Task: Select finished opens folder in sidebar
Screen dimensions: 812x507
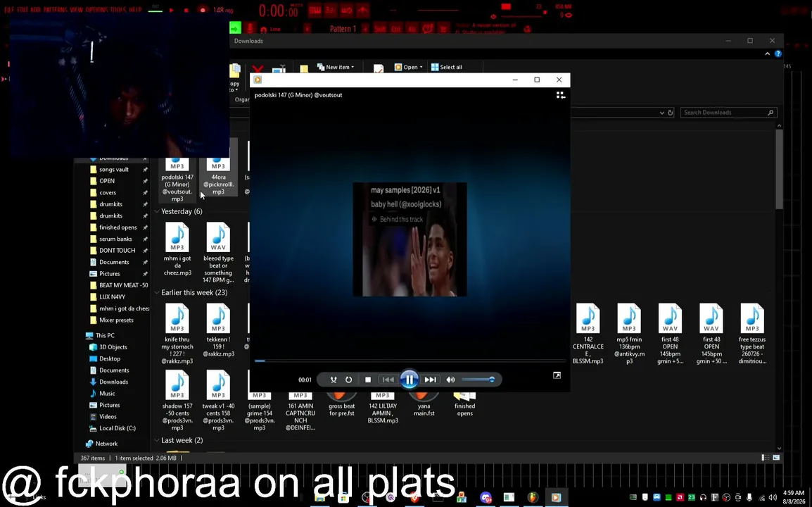Action: click(x=118, y=227)
